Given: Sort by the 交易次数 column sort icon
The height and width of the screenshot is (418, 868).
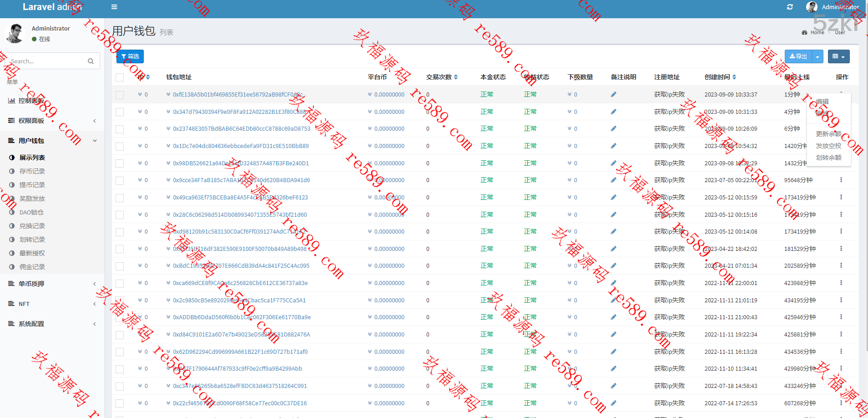Looking at the screenshot, I should point(456,77).
